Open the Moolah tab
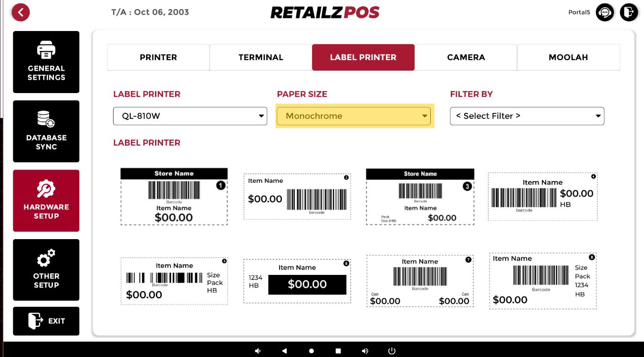This screenshot has height=357, width=644. point(568,57)
